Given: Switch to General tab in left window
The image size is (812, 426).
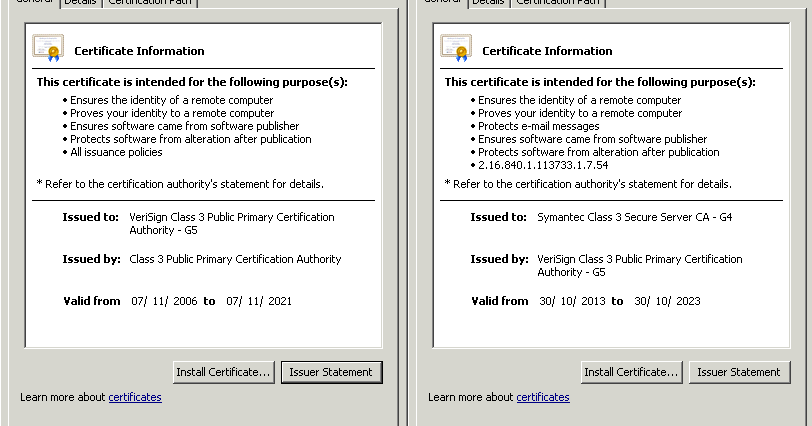Looking at the screenshot, I should point(34,2).
